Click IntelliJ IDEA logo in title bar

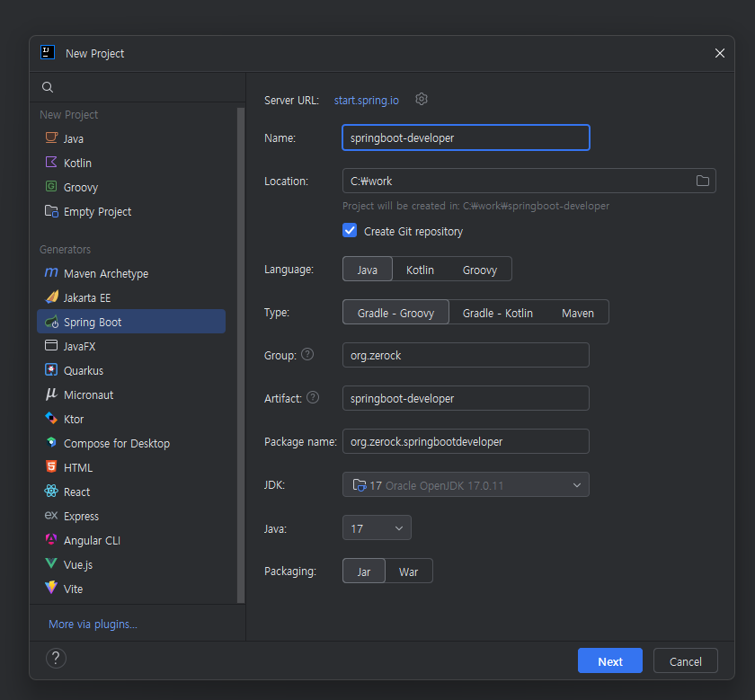(x=48, y=52)
